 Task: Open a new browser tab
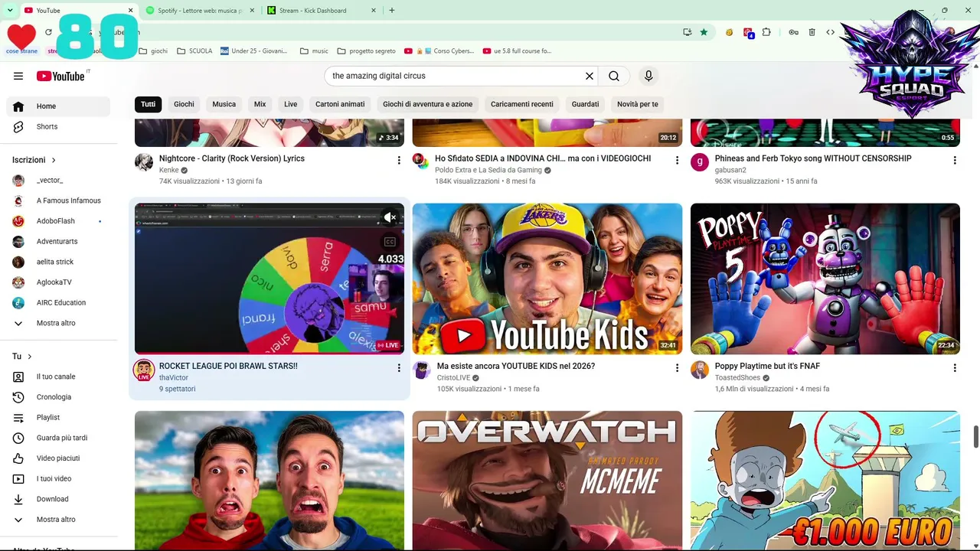click(392, 10)
